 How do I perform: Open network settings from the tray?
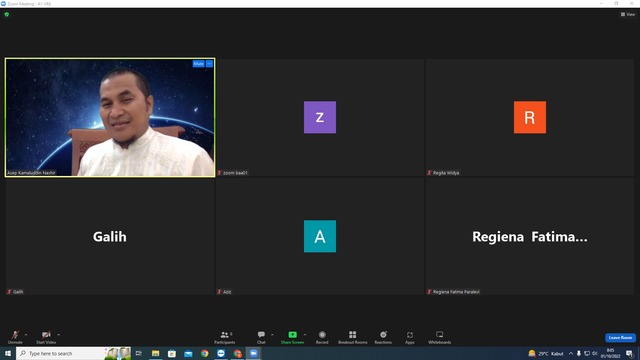click(587, 353)
